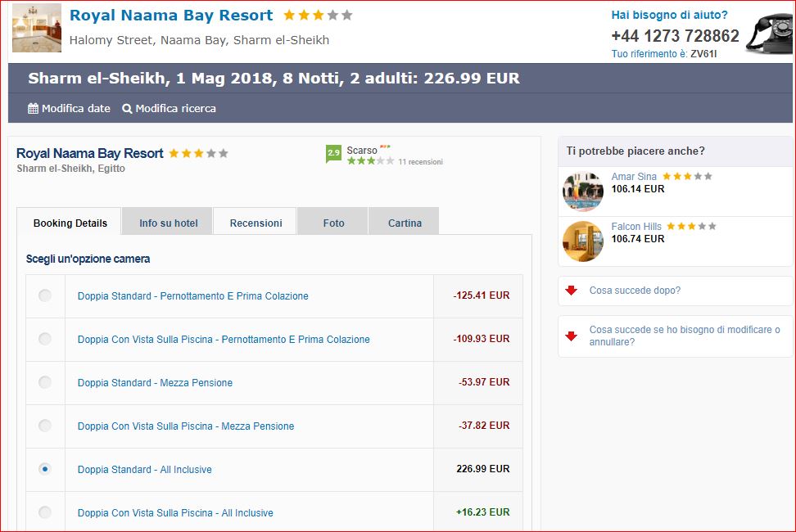Click Doppia Con Vista Sulla Piscina - All Inclusive link
Image resolution: width=796 pixels, height=532 pixels.
(x=175, y=512)
